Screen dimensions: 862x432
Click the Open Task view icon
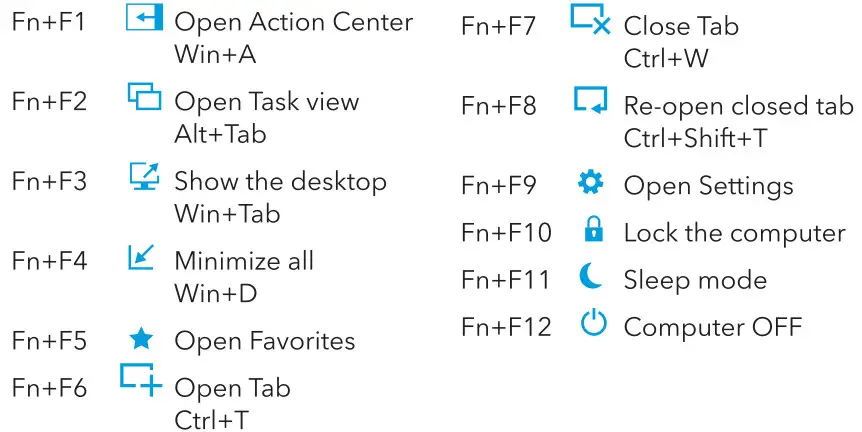[x=144, y=97]
